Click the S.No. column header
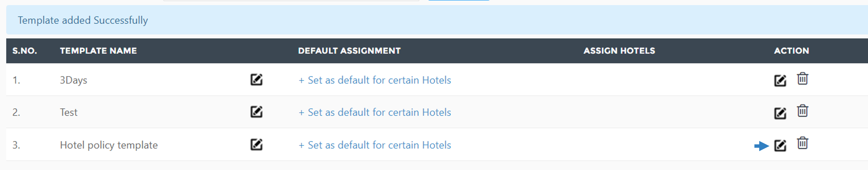This screenshot has width=868, height=170. click(x=25, y=51)
